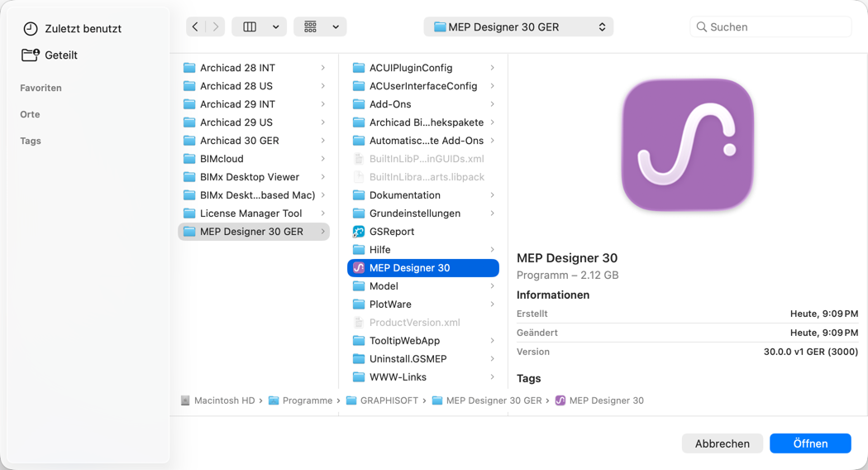Click the grouping grid icon
Image resolution: width=868 pixels, height=470 pixels.
[x=311, y=26]
